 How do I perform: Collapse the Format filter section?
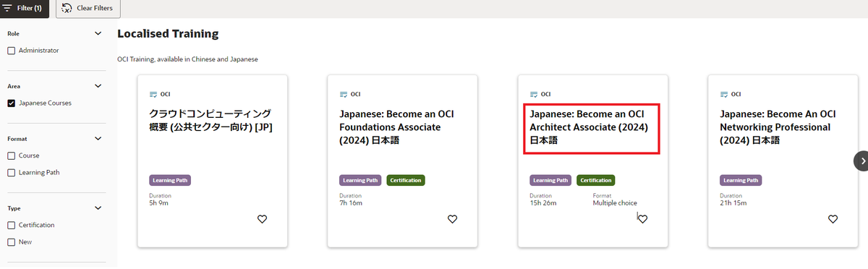click(x=98, y=138)
